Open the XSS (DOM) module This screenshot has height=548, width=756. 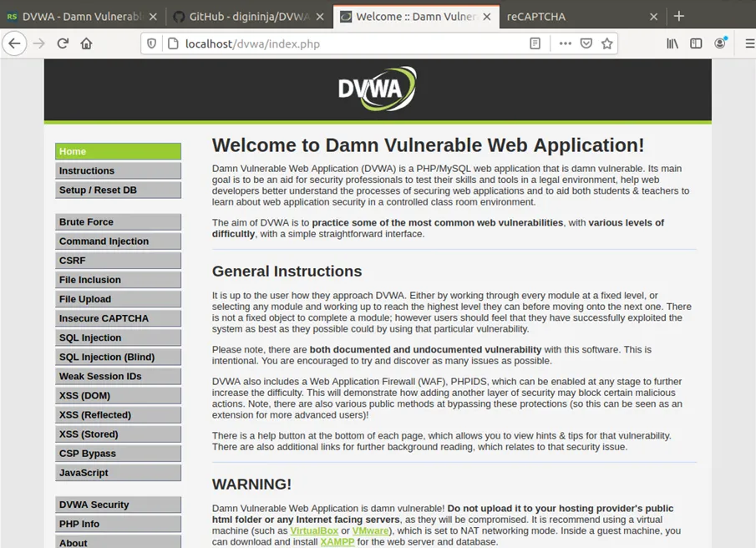118,395
